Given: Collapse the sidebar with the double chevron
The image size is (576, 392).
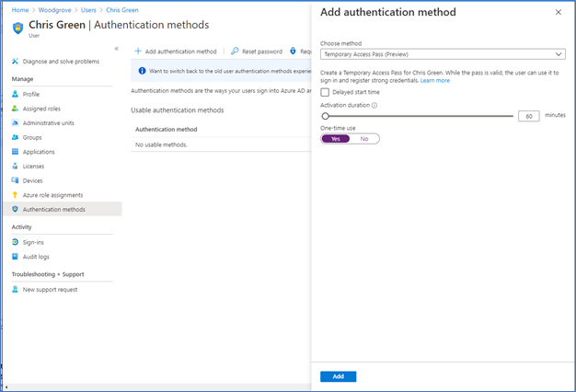Looking at the screenshot, I should coord(117,49).
